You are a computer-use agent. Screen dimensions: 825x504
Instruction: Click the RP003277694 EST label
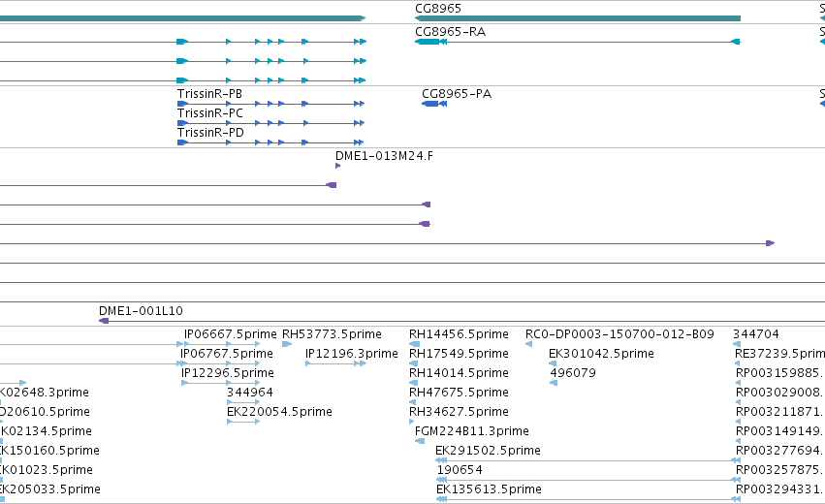pyautogui.click(x=779, y=451)
